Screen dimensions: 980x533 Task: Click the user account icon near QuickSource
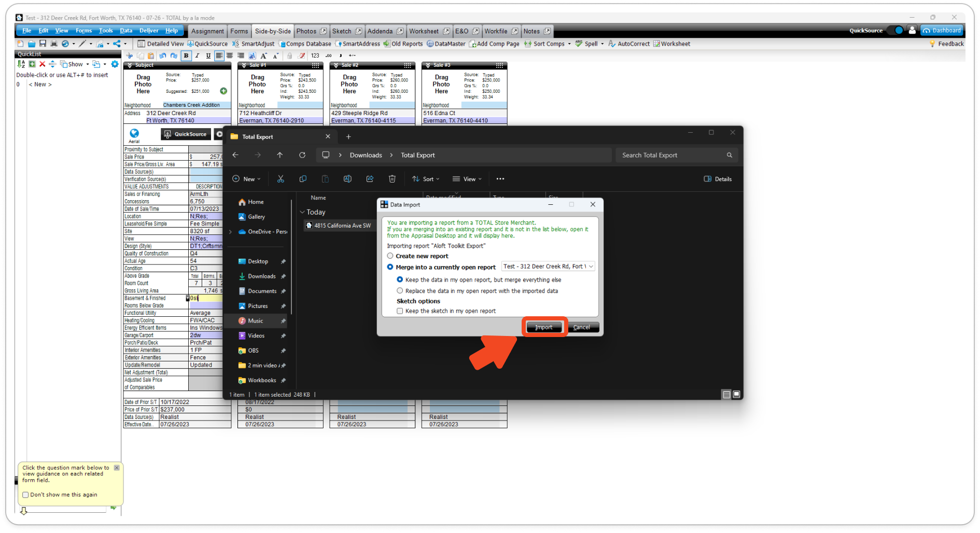coord(912,31)
